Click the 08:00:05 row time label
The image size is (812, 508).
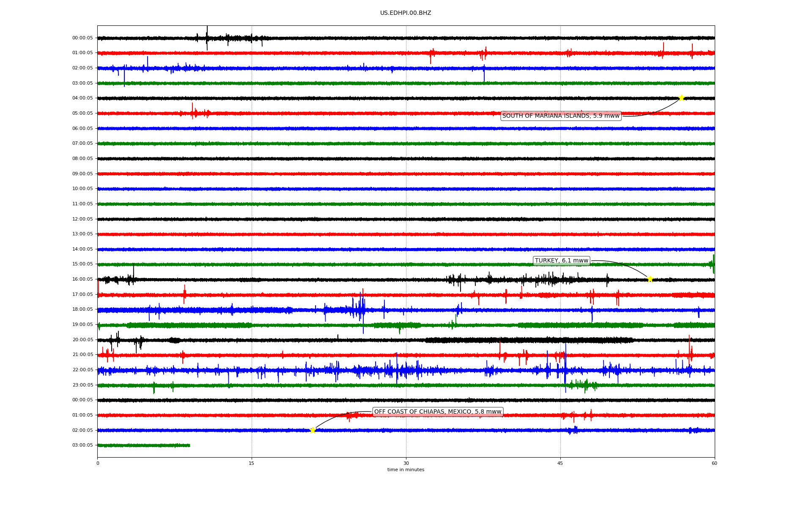[82, 159]
